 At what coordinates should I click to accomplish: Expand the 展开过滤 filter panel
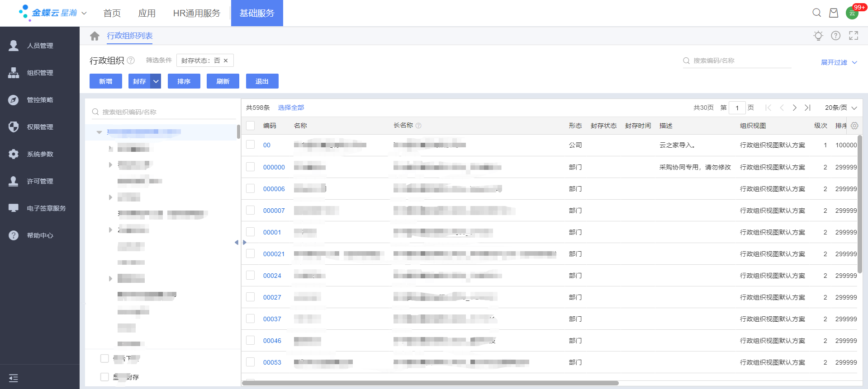(839, 62)
